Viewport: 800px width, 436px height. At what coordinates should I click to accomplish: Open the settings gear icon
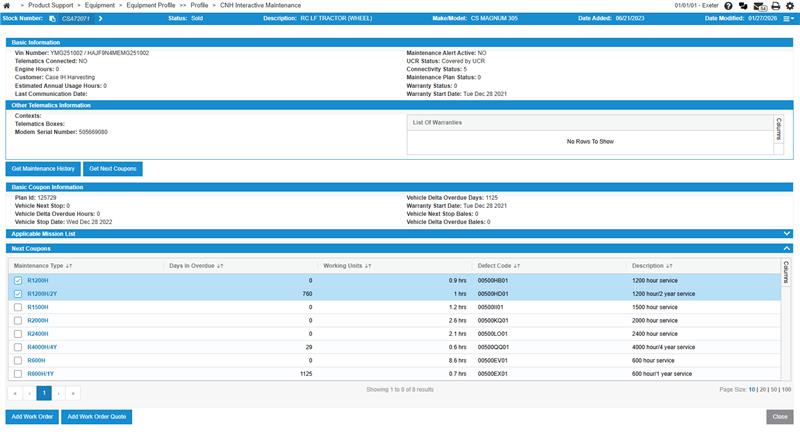(790, 6)
